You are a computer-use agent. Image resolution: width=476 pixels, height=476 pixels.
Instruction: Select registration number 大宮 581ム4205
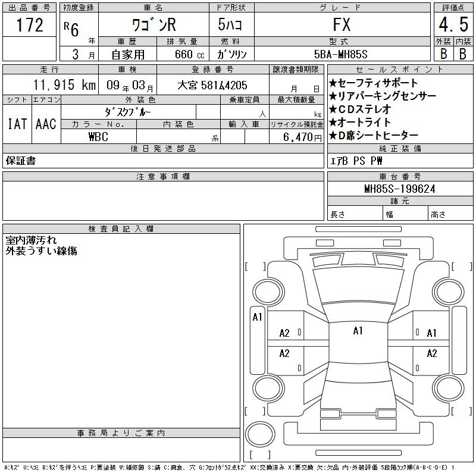click(x=212, y=85)
